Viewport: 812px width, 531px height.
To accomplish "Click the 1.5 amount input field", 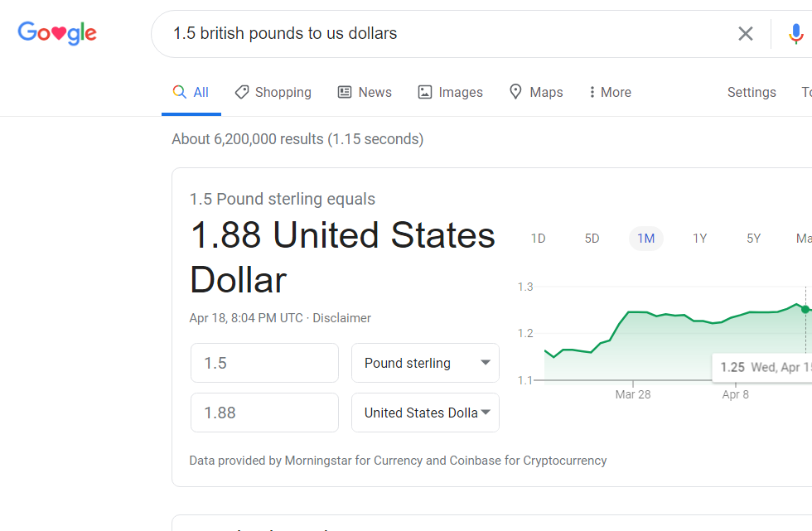I will 264,363.
